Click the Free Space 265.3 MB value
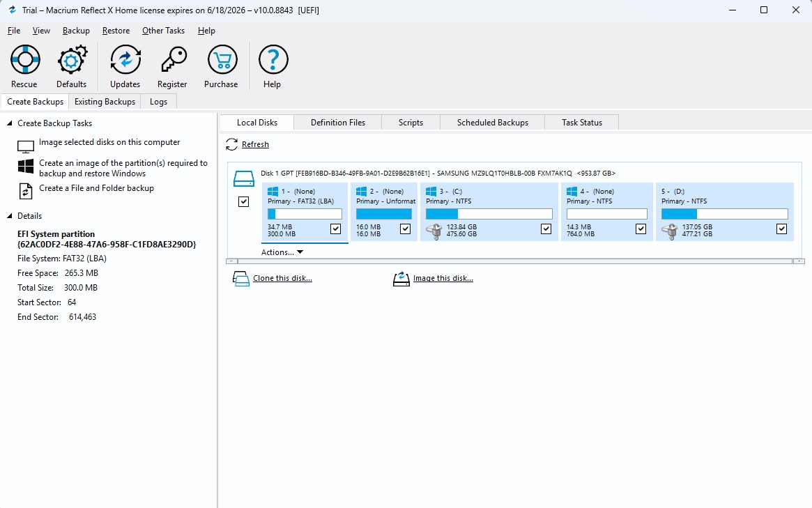 point(82,273)
